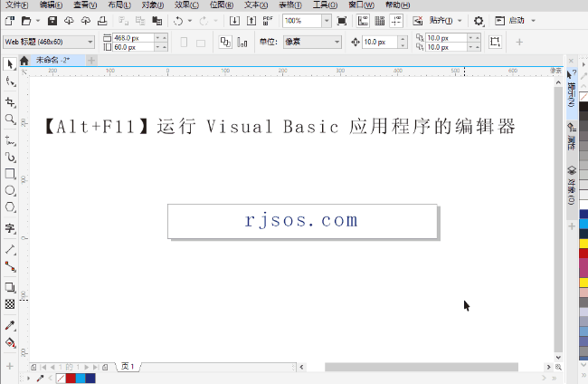Click the Print icon
Image resolution: width=588 pixels, height=384 pixels.
(x=102, y=21)
